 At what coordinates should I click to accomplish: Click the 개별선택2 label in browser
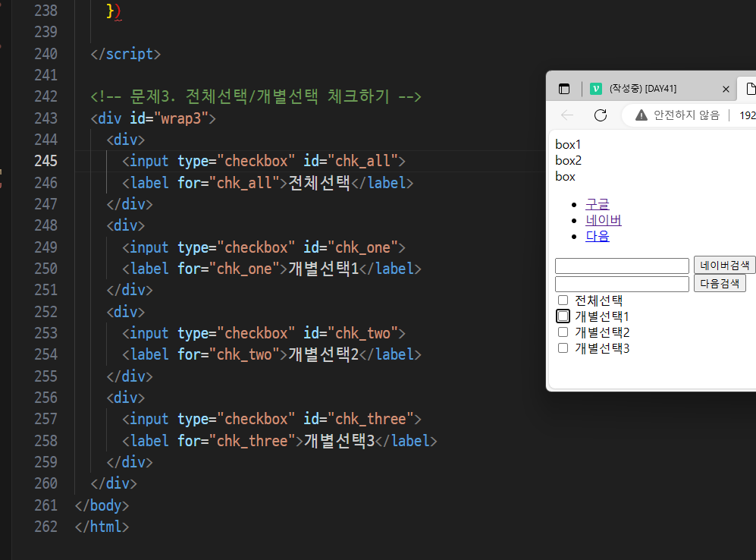pos(602,332)
